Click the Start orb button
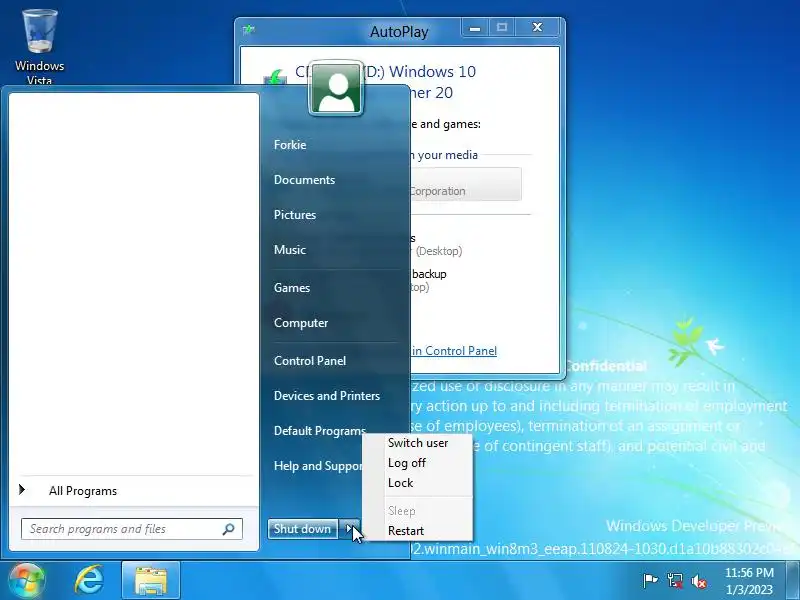Viewport: 800px width, 600px height. [26, 580]
